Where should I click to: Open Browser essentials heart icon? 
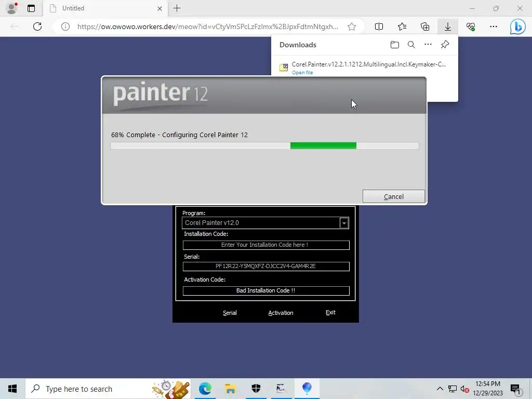(471, 26)
